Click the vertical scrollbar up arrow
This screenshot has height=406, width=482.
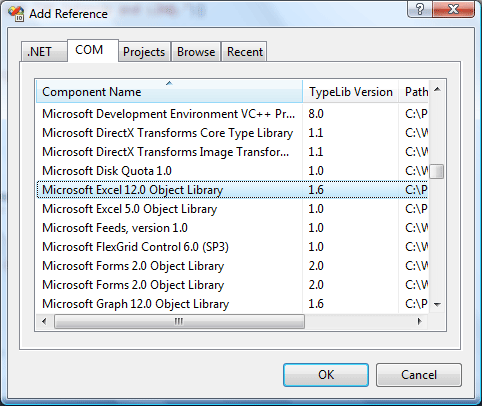(437, 89)
